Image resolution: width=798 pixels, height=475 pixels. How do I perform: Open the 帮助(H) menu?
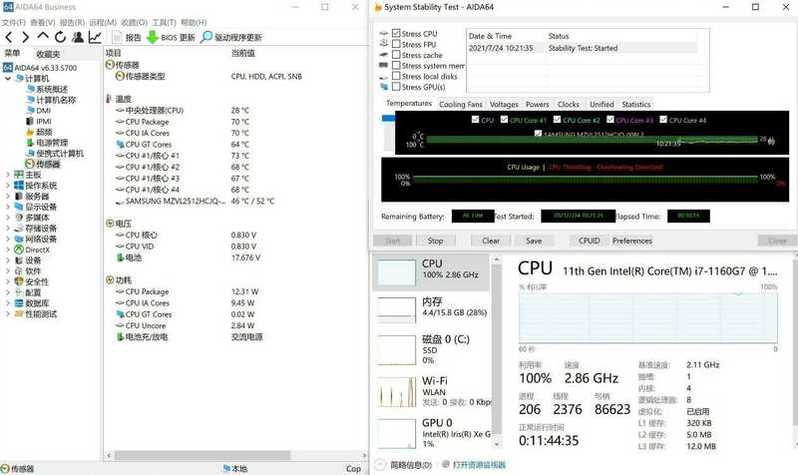click(x=194, y=22)
